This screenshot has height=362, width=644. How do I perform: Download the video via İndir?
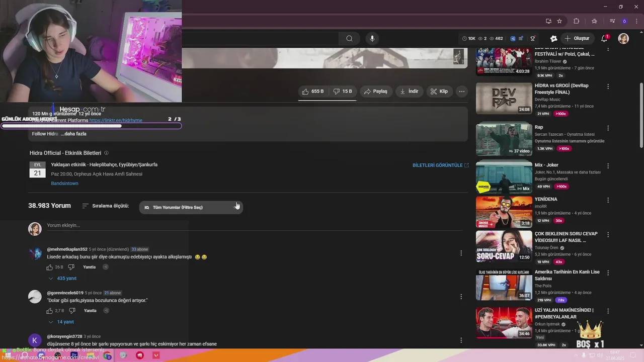point(409,92)
